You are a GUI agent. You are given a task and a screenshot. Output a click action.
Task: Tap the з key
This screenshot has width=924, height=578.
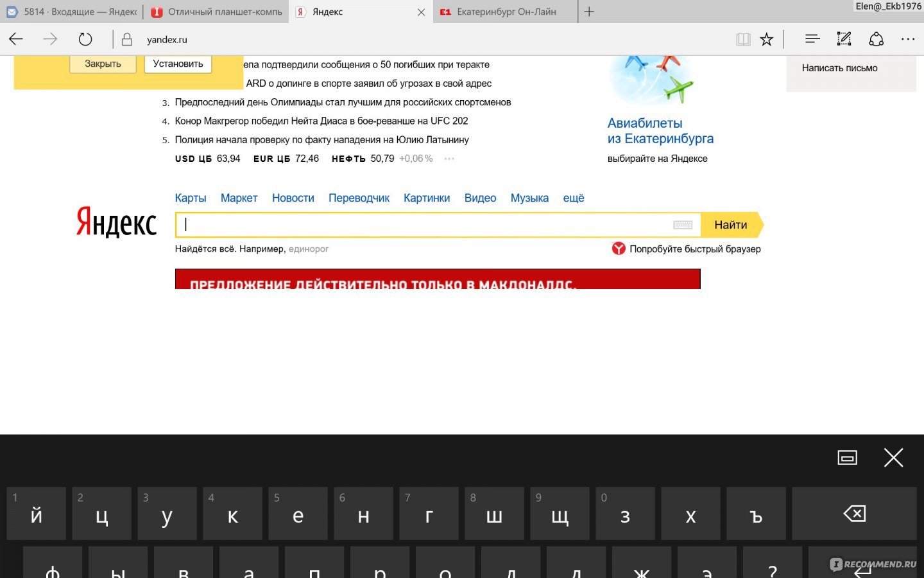pos(626,513)
